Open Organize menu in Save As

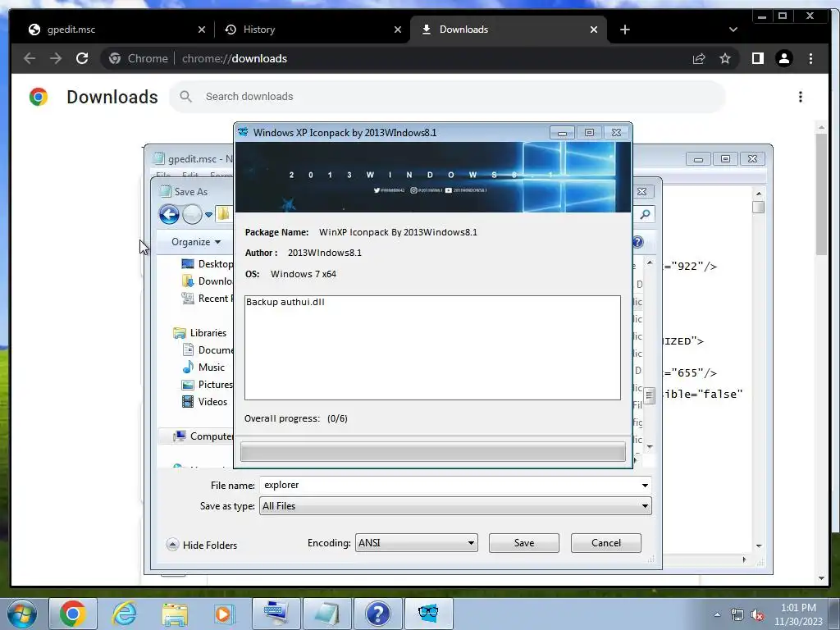pyautogui.click(x=196, y=242)
